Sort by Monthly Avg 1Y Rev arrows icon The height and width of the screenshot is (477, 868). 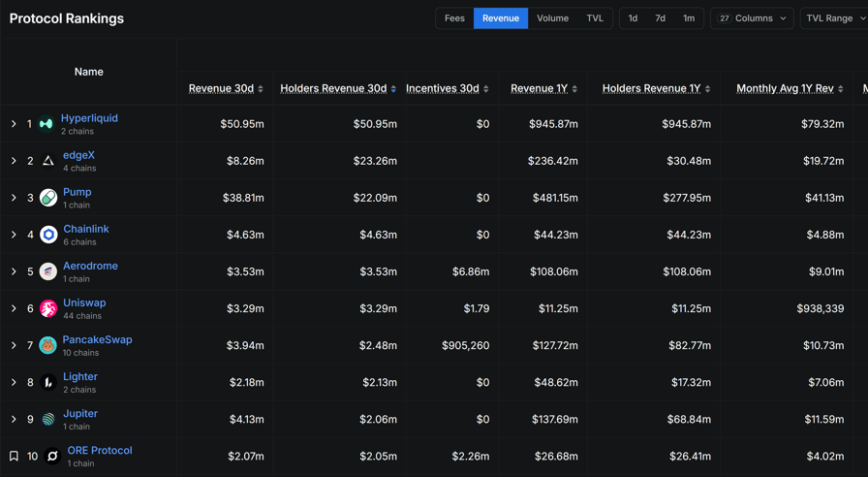[x=841, y=88]
